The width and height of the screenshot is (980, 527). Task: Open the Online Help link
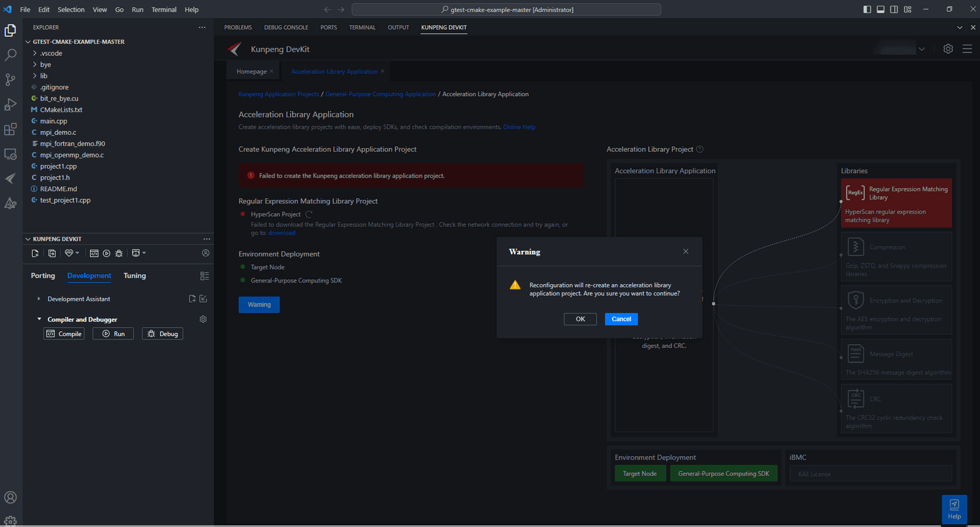pyautogui.click(x=519, y=127)
